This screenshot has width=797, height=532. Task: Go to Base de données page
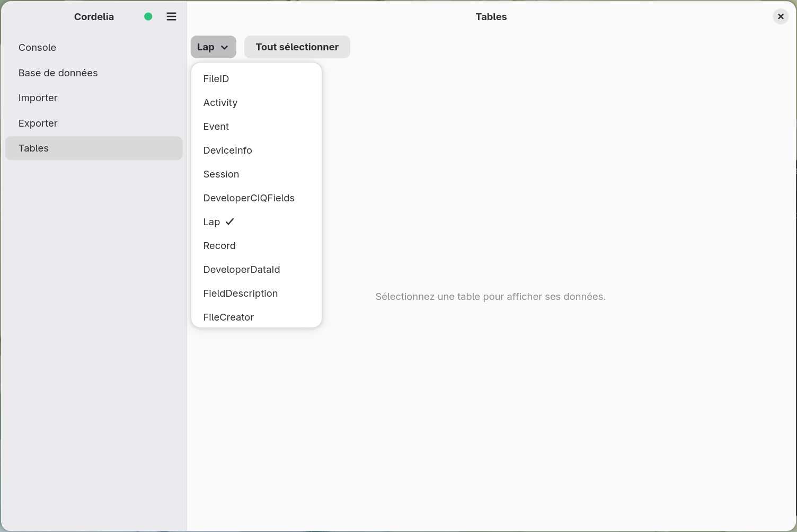tap(94, 73)
